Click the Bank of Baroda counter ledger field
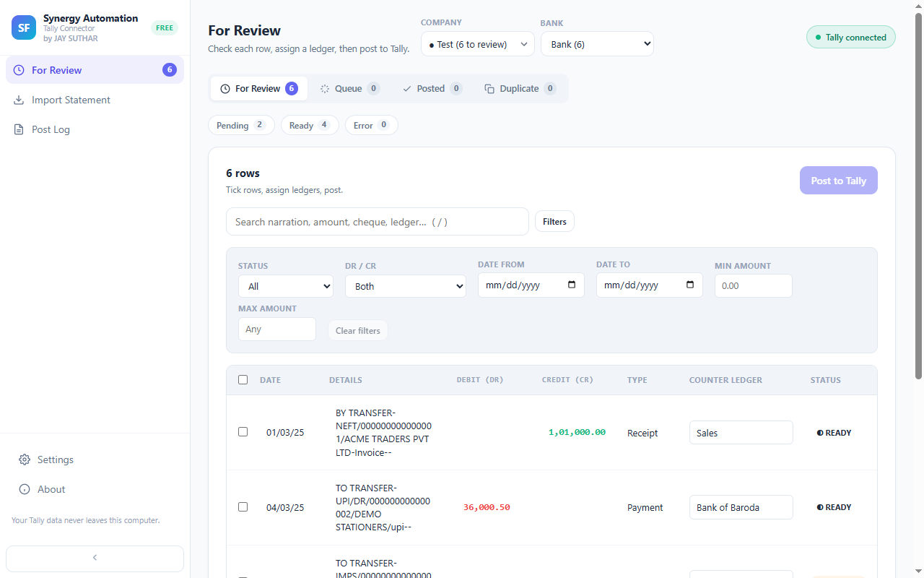Viewport: 924px width, 578px height. click(x=741, y=507)
